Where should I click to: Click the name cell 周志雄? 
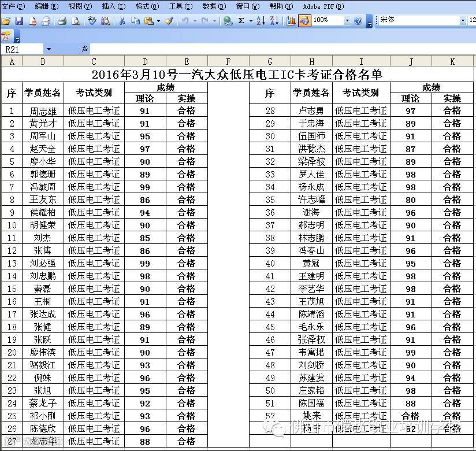(43, 111)
